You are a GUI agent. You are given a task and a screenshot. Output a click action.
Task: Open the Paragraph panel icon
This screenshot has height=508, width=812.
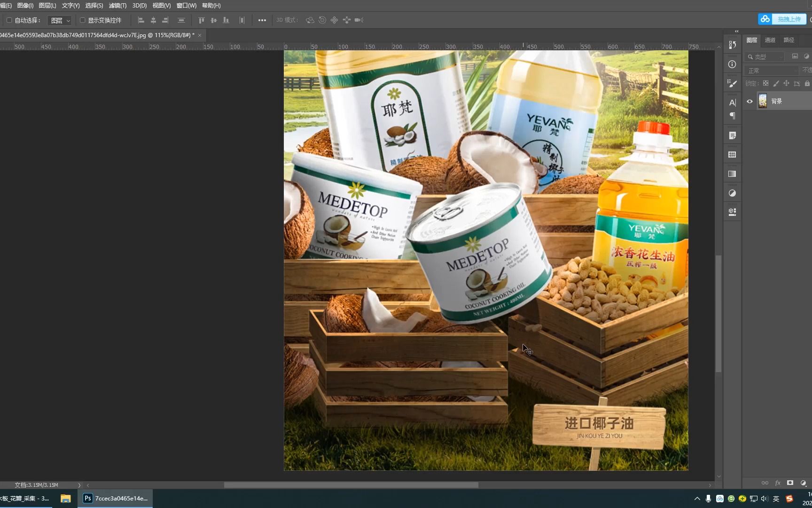point(732,116)
